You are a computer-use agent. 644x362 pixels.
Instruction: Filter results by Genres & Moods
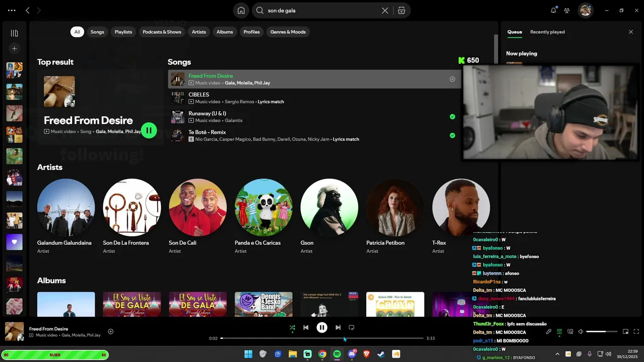288,32
